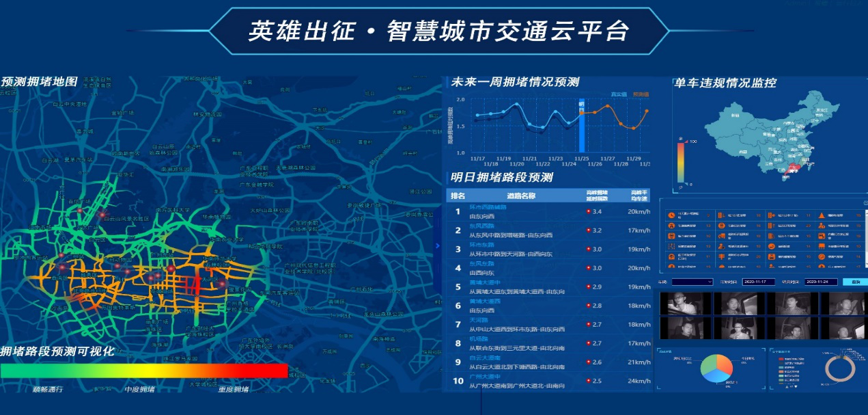The image size is (868, 415).
Task: Click the orange truck icon in the violation grid
Action: [722, 236]
